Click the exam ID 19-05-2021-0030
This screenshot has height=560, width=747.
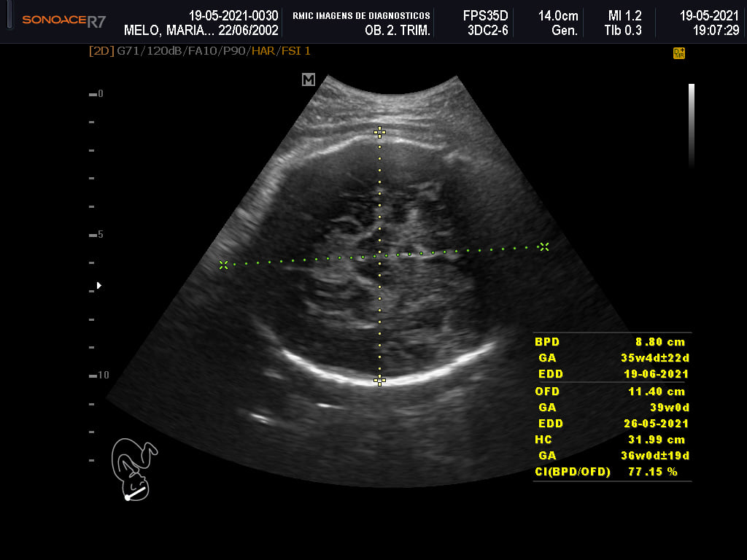(233, 16)
